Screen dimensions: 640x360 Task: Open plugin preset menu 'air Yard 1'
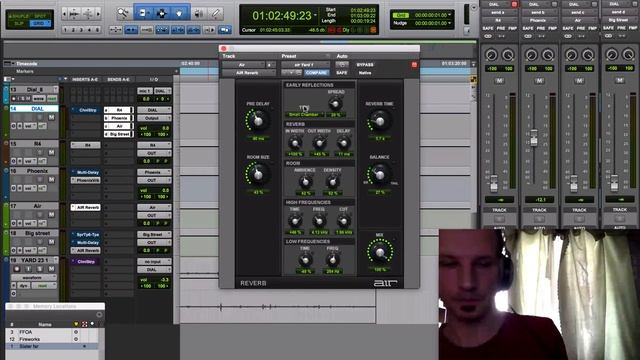[x=305, y=64]
